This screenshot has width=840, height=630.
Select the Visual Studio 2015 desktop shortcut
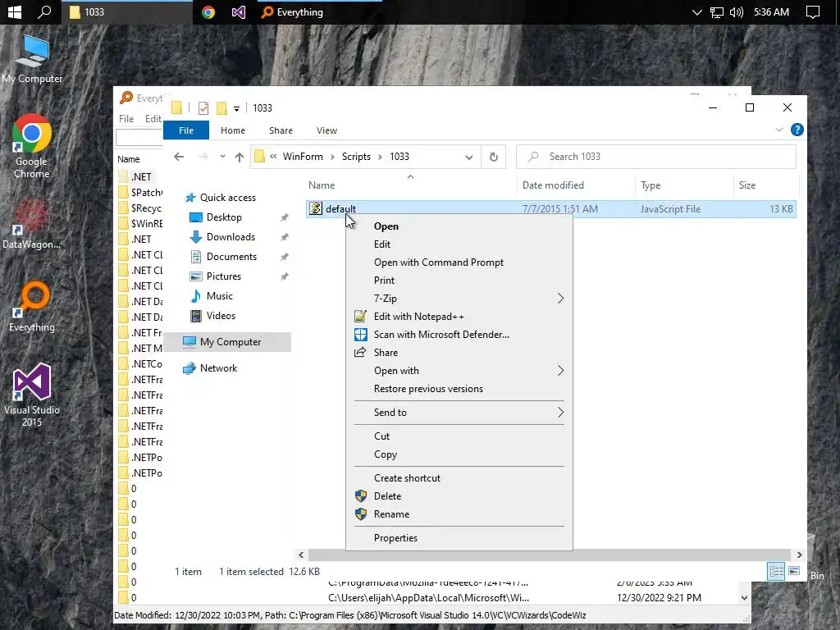click(32, 395)
